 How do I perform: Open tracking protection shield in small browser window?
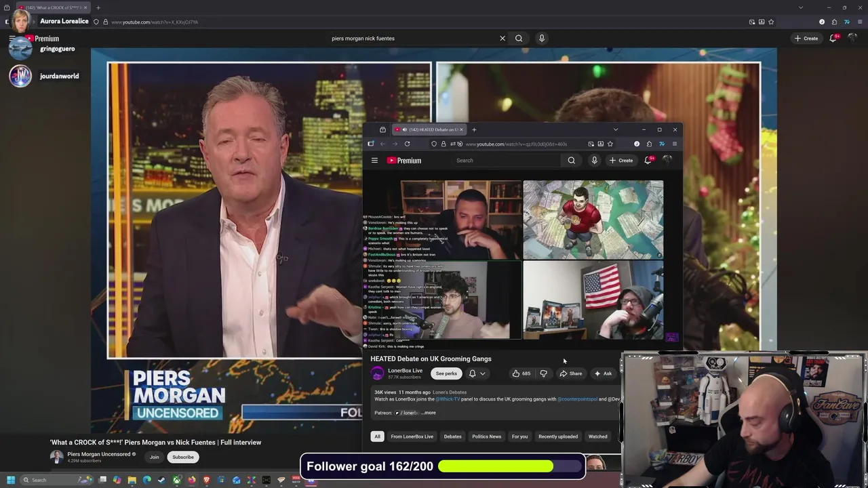(x=434, y=144)
